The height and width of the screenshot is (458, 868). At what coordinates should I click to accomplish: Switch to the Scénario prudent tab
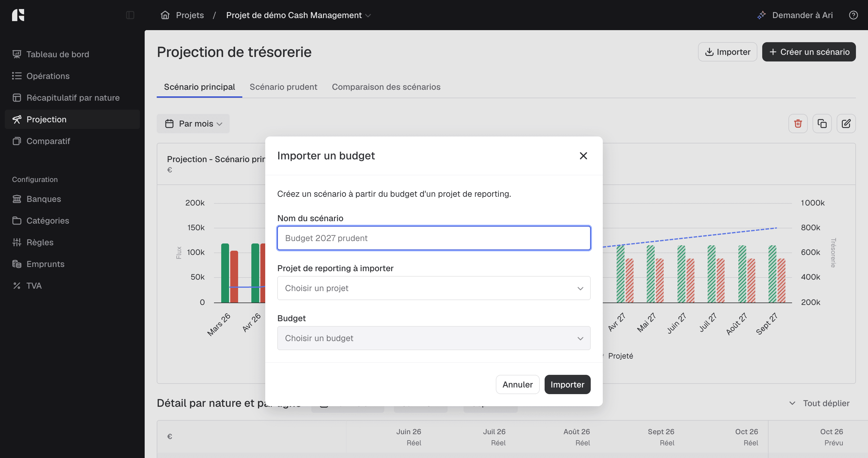[283, 87]
